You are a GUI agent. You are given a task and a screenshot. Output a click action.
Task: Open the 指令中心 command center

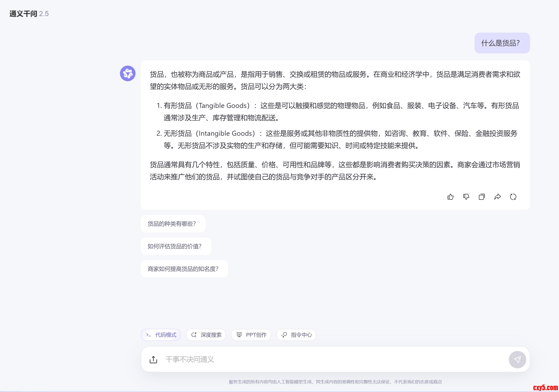coord(296,335)
